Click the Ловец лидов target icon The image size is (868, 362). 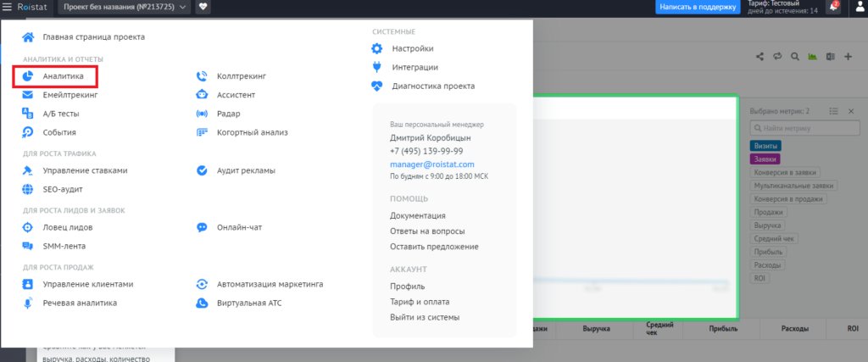pos(28,227)
